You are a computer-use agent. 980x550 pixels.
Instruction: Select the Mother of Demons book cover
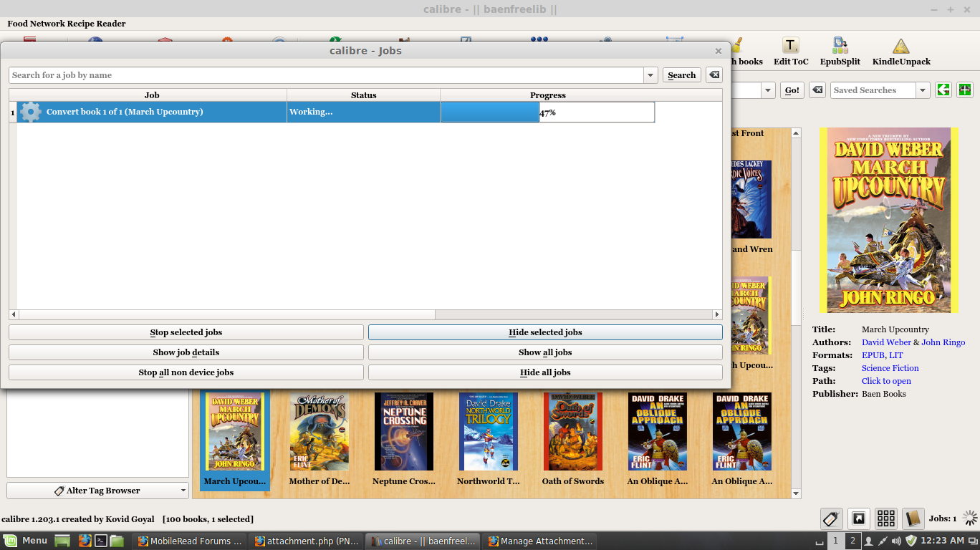[320, 431]
